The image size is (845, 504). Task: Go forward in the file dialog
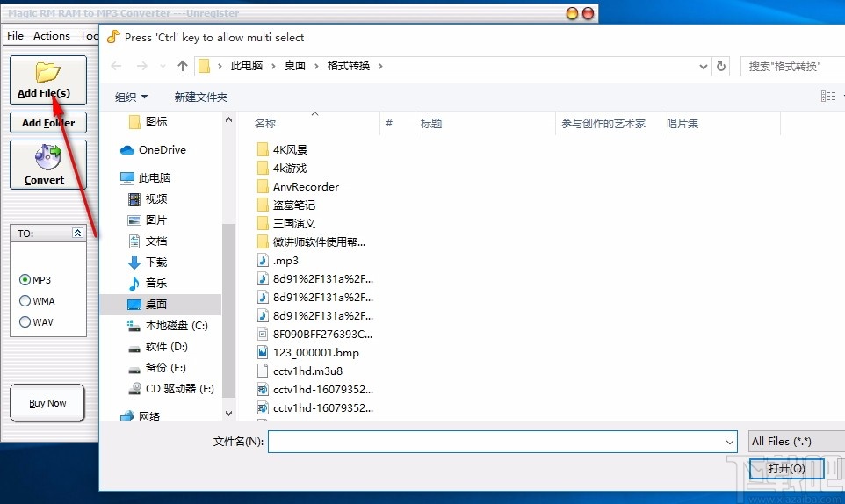141,66
